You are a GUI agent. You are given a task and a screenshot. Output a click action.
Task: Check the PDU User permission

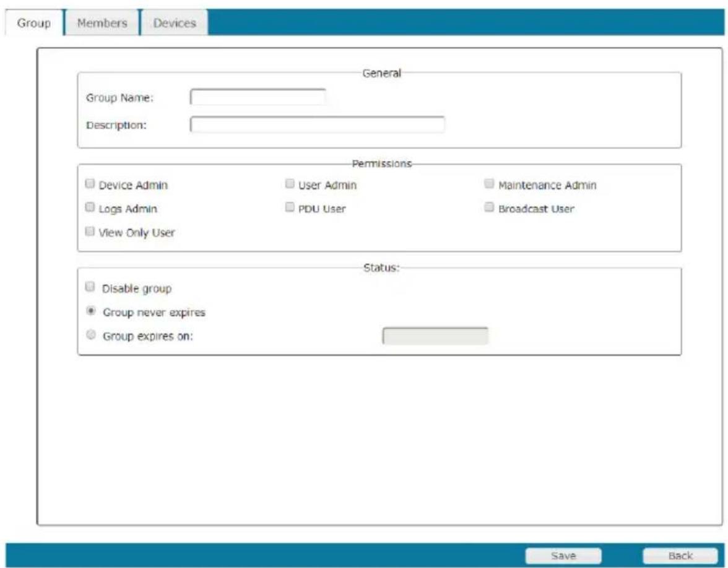(290, 207)
